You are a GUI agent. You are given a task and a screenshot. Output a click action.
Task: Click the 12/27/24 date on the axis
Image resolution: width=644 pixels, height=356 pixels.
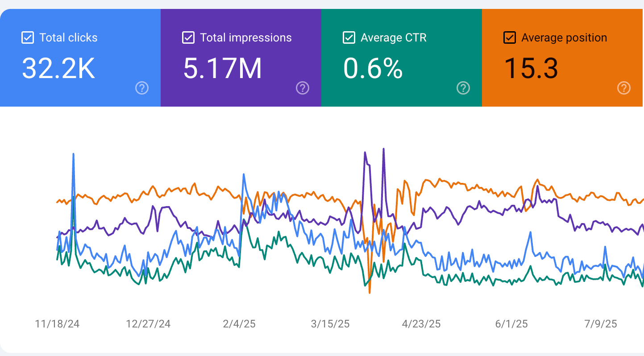tap(148, 324)
